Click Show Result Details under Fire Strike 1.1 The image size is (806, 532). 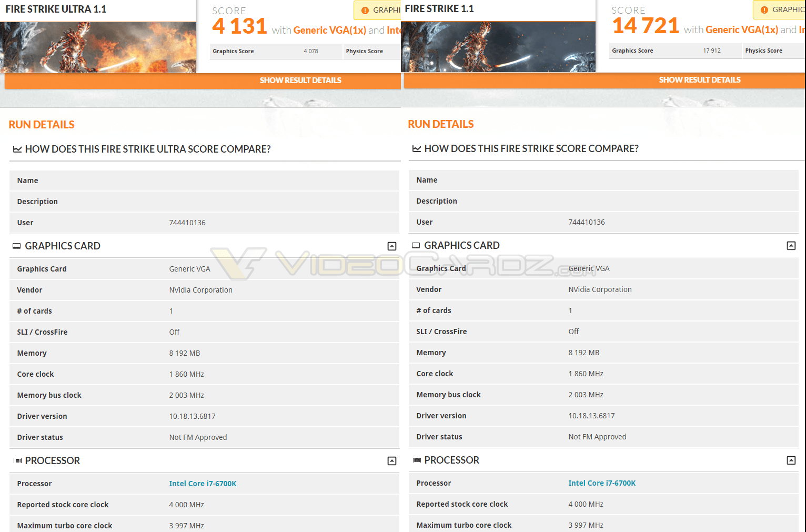(x=699, y=80)
